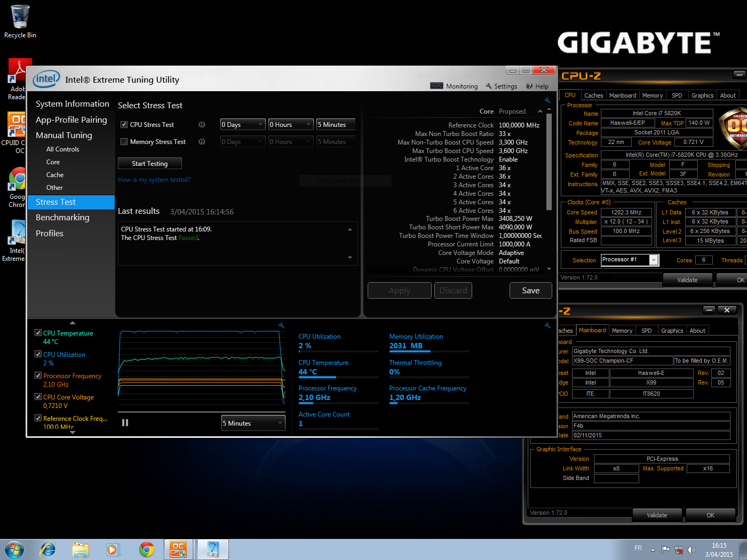Open Google Chrome from taskbar
Screen dimensions: 747x560
[x=146, y=549]
